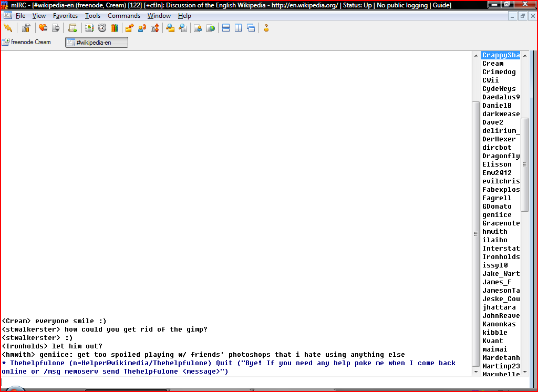
Task: Click chat scrollbar down arrow
Action: (x=475, y=372)
